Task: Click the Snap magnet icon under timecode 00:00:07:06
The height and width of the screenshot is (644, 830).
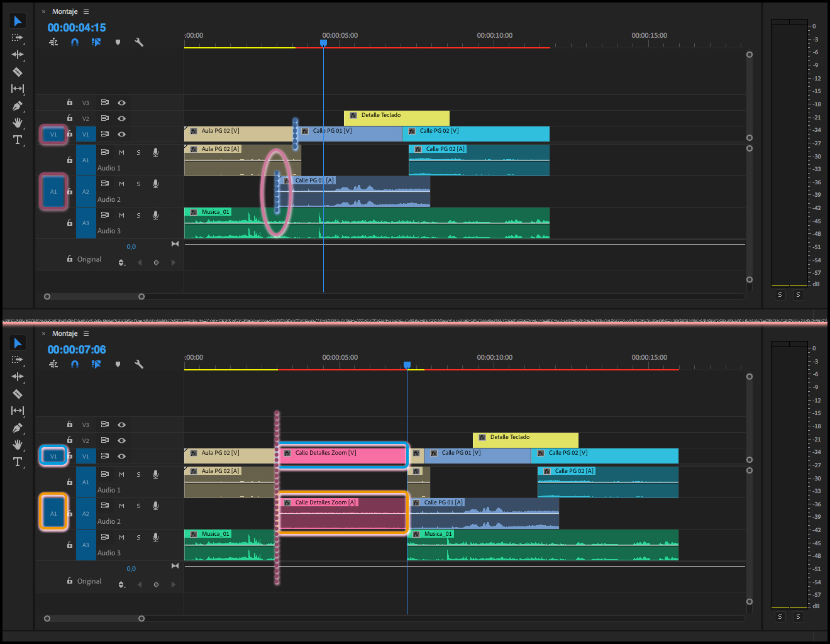Action: pyautogui.click(x=75, y=364)
